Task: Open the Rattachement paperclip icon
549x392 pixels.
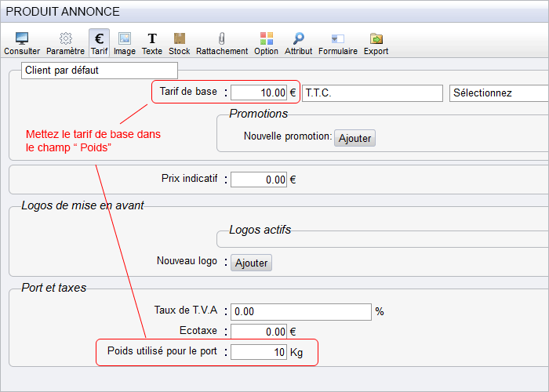Action: tap(222, 38)
